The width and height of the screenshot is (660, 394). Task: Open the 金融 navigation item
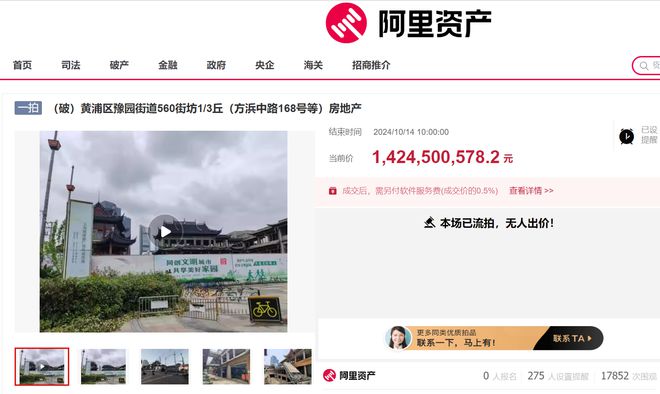click(x=168, y=65)
